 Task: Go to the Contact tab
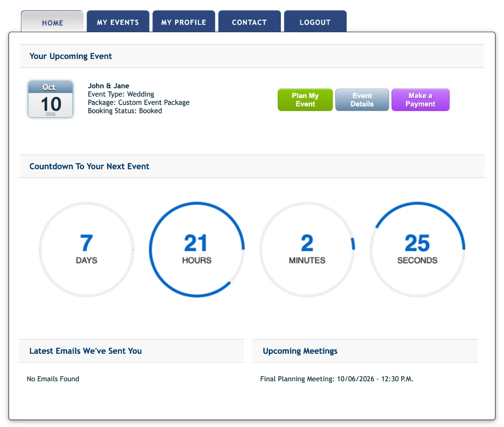coord(249,21)
